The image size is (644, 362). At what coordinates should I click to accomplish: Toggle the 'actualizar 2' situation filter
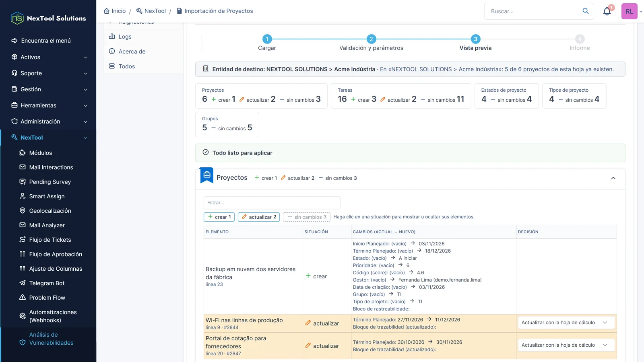(x=259, y=217)
